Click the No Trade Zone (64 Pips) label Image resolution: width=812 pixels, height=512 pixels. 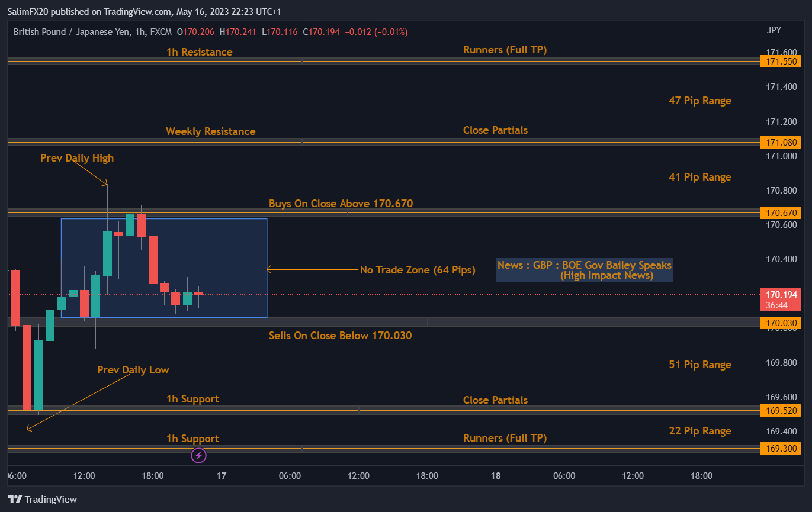(417, 270)
